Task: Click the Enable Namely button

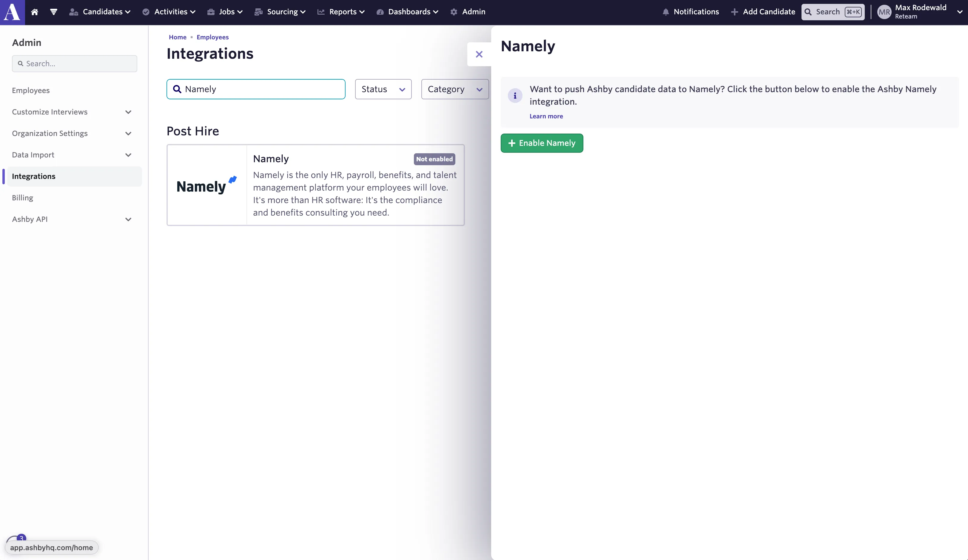Action: tap(542, 143)
